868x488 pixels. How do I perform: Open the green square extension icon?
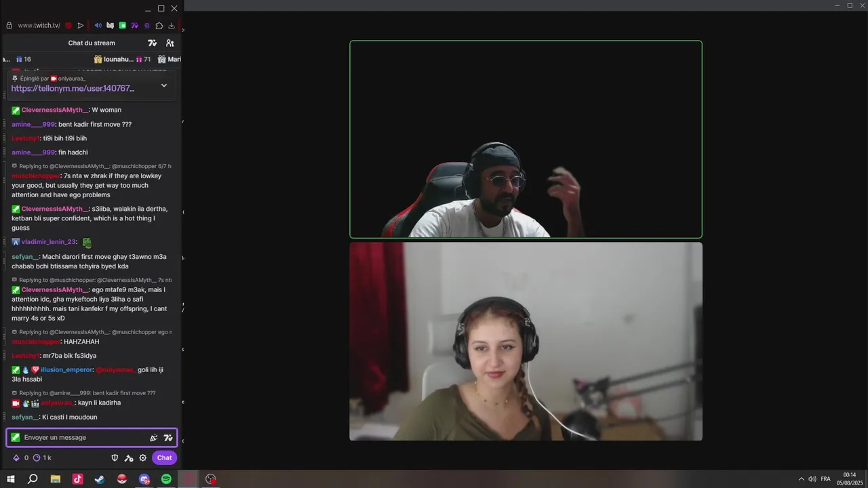click(122, 26)
